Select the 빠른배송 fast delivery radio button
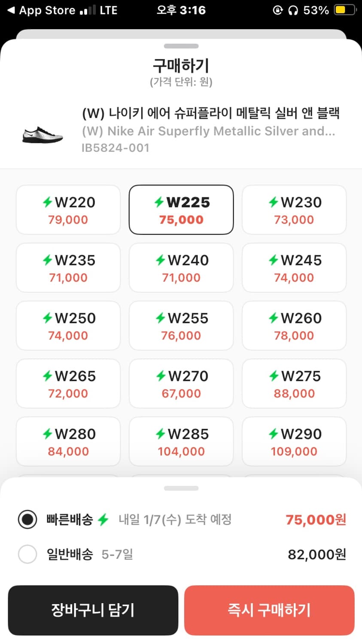362x644 pixels. click(27, 519)
